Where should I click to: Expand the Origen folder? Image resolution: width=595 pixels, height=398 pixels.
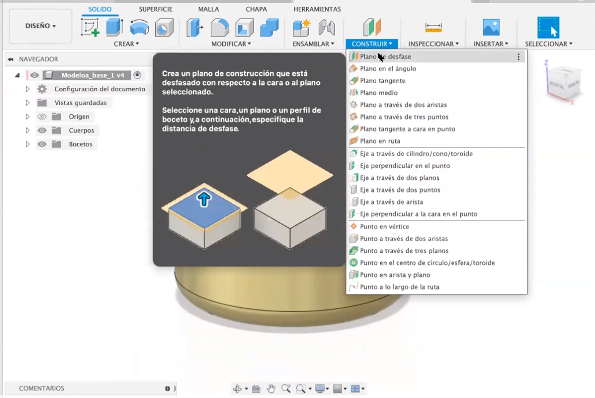tap(27, 116)
